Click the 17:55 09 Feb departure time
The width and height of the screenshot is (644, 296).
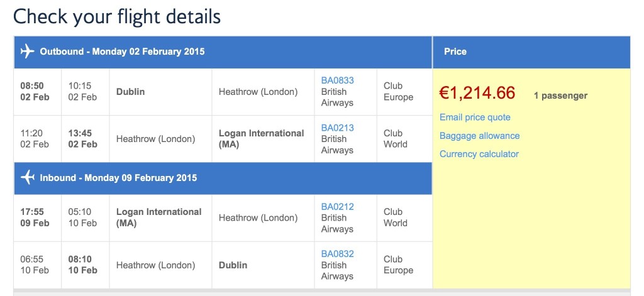(x=35, y=217)
